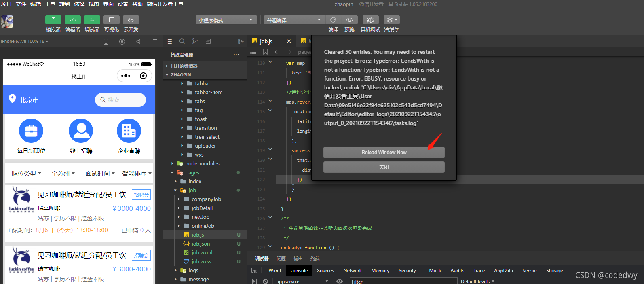Screen dimensions: 644x284
Task: Collapse the ZHAOPIN project section
Action: point(205,75)
